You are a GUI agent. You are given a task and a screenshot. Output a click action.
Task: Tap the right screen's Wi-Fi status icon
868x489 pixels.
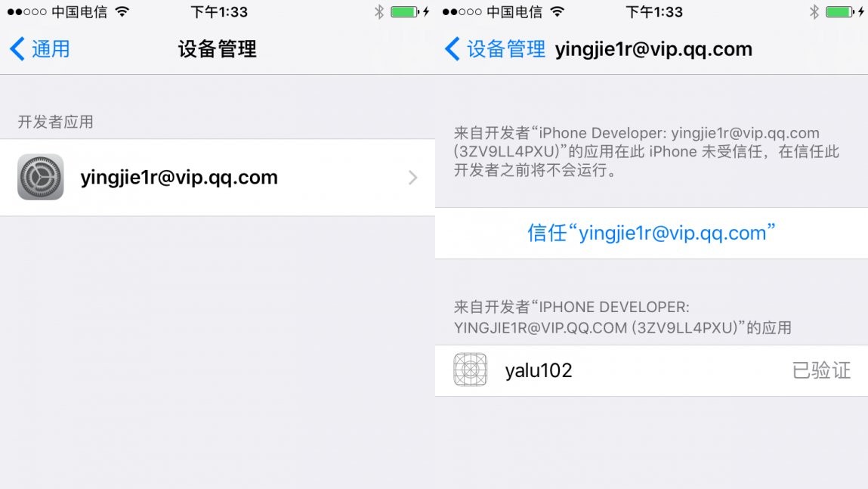pos(558,11)
